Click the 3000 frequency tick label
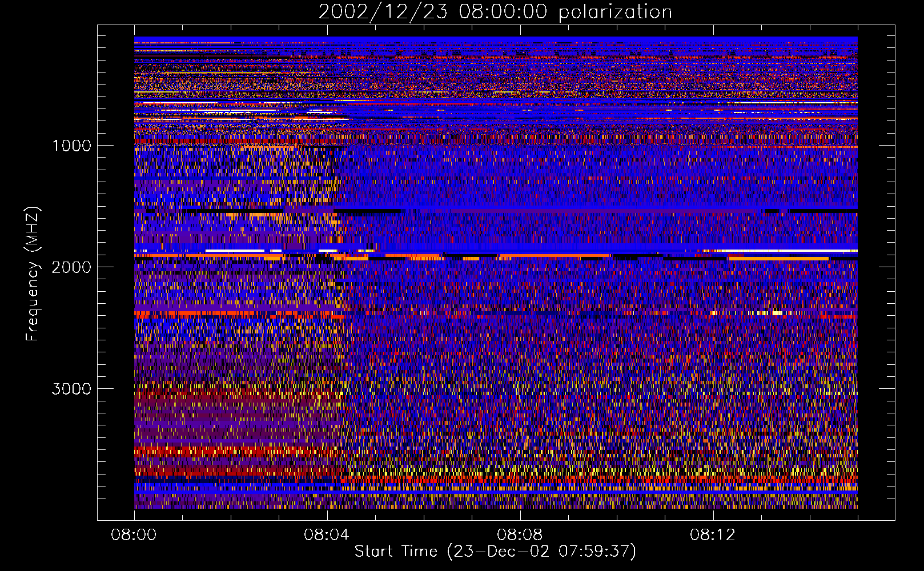Screen dimensions: 924x571 pyautogui.click(x=71, y=389)
